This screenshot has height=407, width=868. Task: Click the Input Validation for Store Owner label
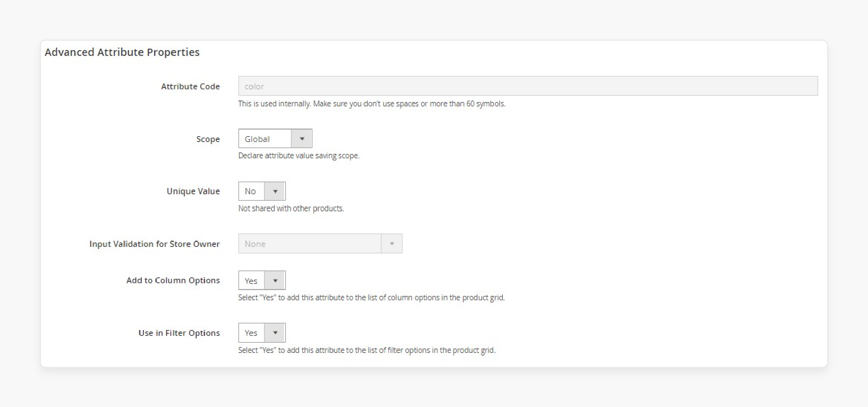coord(154,244)
